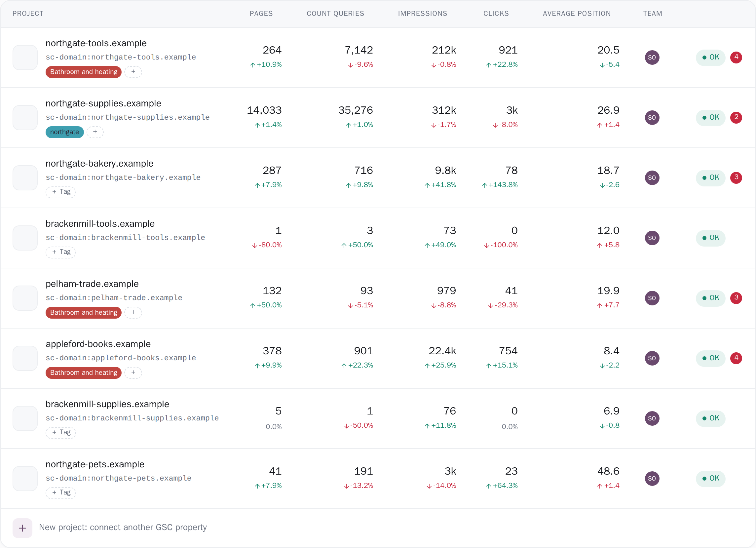756x548 pixels.
Task: Open the SO team avatar for brackenmill-supplies.example
Action: pos(652,418)
